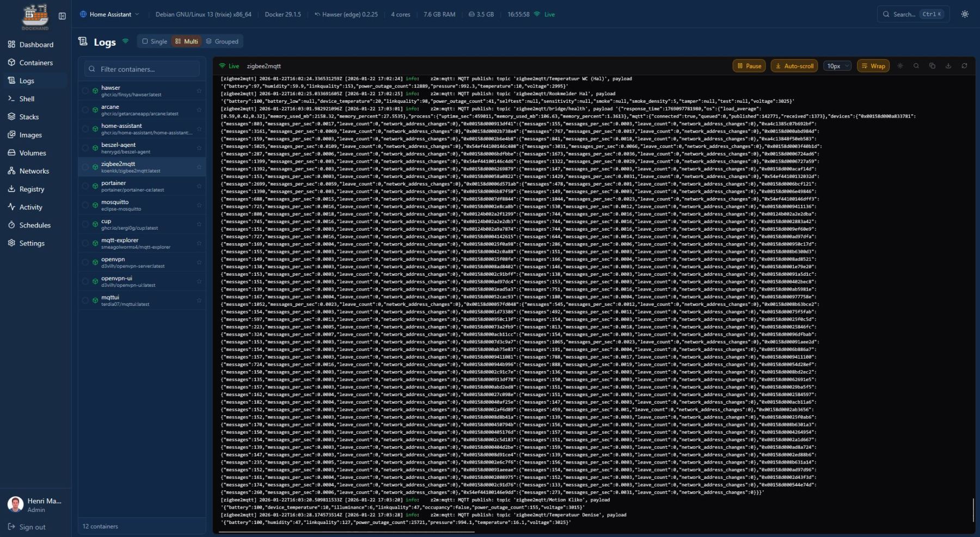
Task: Tick the selection circle for portainer
Action: (85, 186)
